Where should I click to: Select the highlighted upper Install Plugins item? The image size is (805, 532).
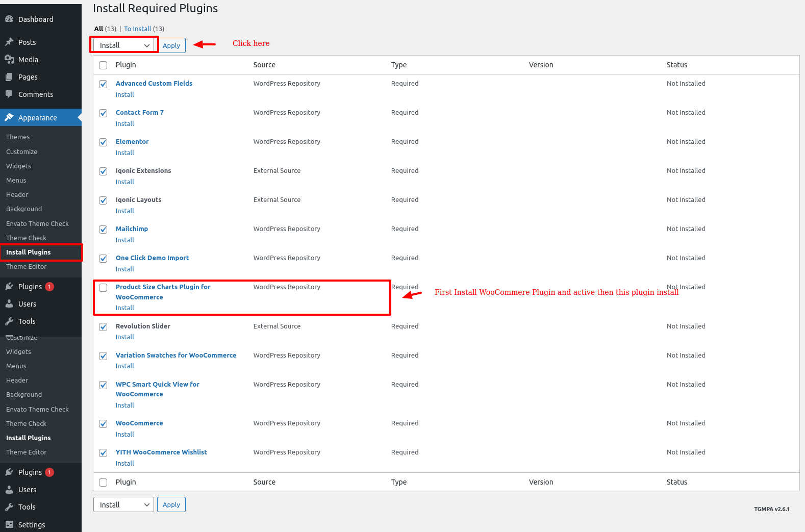coord(28,252)
